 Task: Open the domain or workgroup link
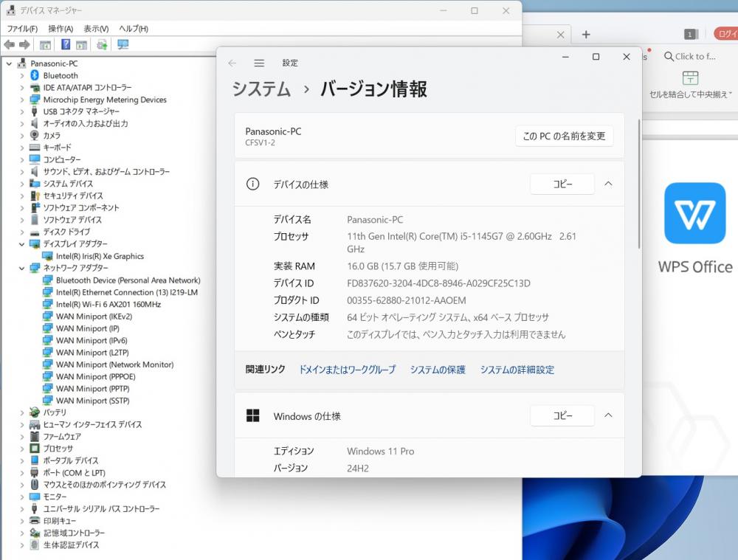click(348, 370)
